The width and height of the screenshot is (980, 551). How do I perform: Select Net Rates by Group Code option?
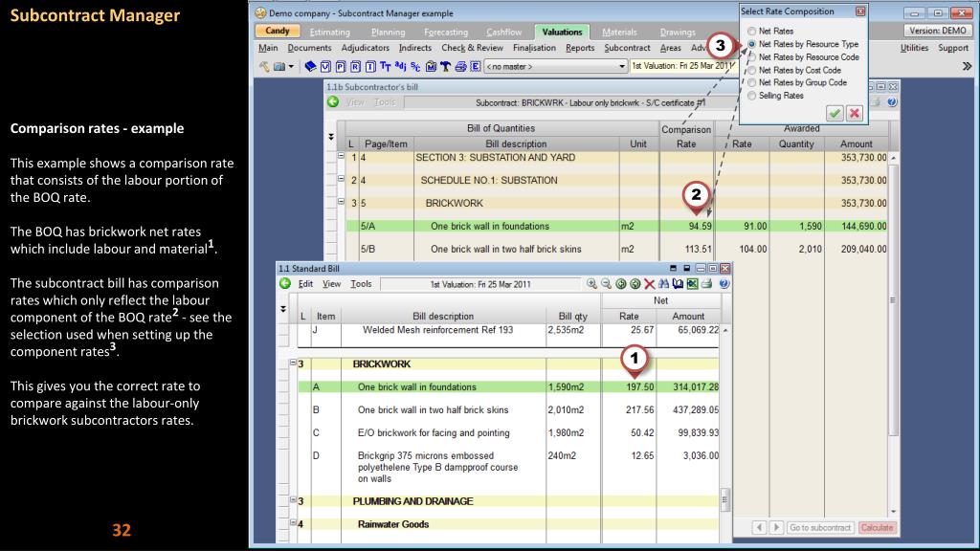pyautogui.click(x=752, y=82)
